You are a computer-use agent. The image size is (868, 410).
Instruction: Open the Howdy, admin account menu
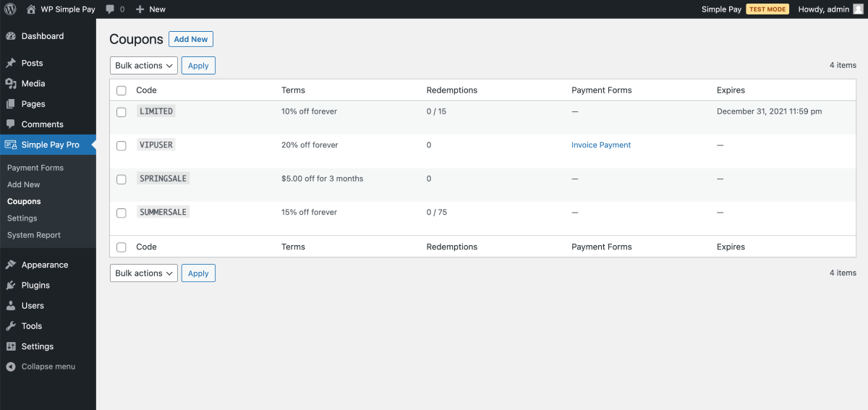coord(830,9)
